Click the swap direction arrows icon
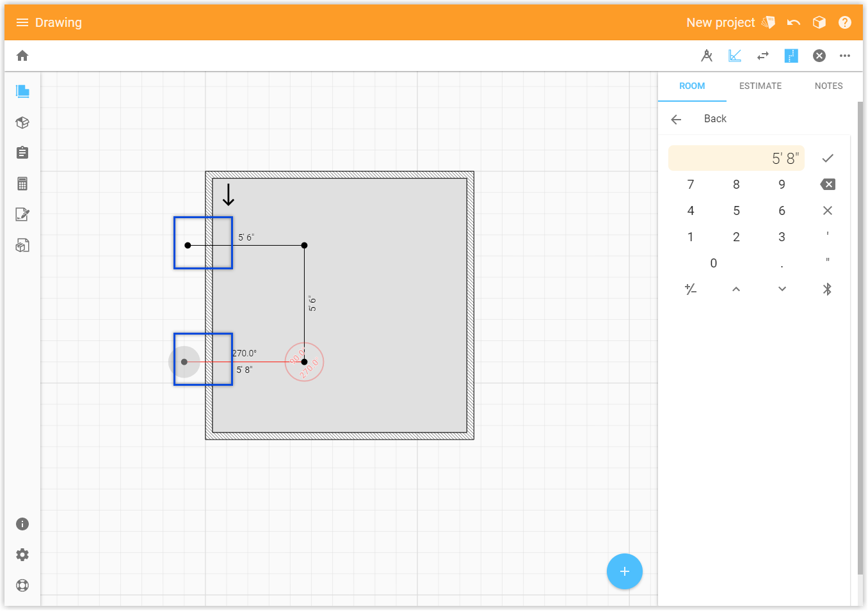The image size is (868, 611). (763, 56)
